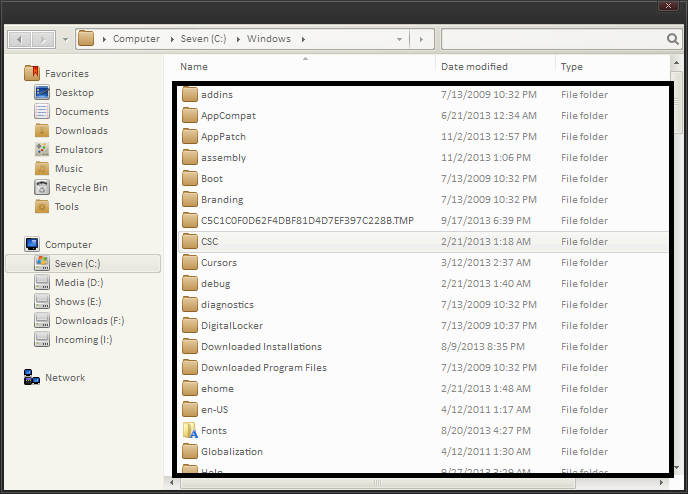Image resolution: width=688 pixels, height=494 pixels.
Task: Select the assembly folder icon
Action: click(x=190, y=158)
